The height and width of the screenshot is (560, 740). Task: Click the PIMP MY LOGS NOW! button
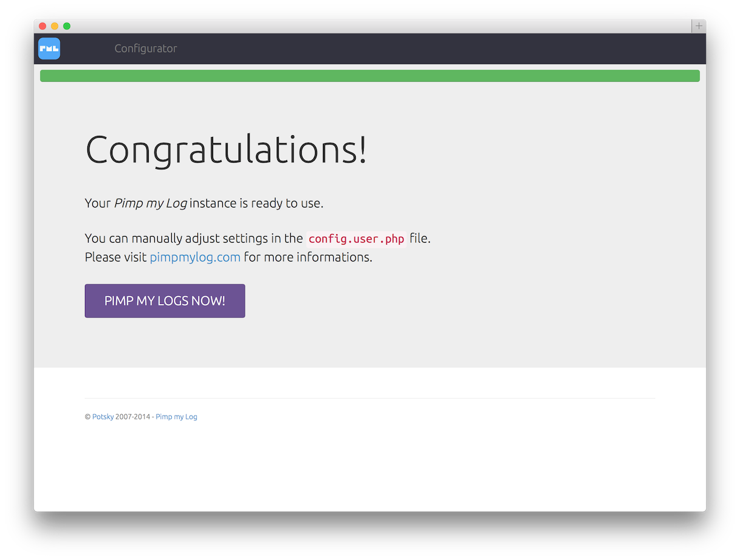pyautogui.click(x=165, y=301)
